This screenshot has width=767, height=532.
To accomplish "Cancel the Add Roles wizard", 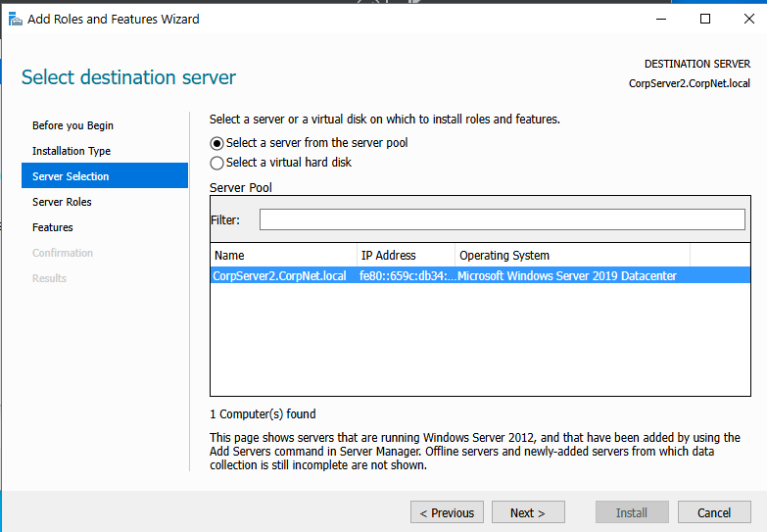I will click(714, 512).
